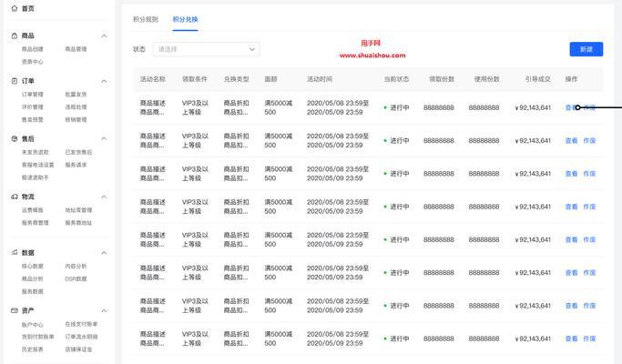Open 在线支付账单 menu item
This screenshot has height=364, width=622.
81,324
